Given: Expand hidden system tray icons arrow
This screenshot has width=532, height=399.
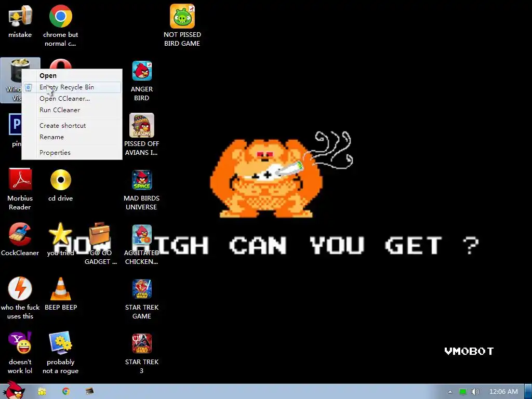Looking at the screenshot, I should pos(450,392).
